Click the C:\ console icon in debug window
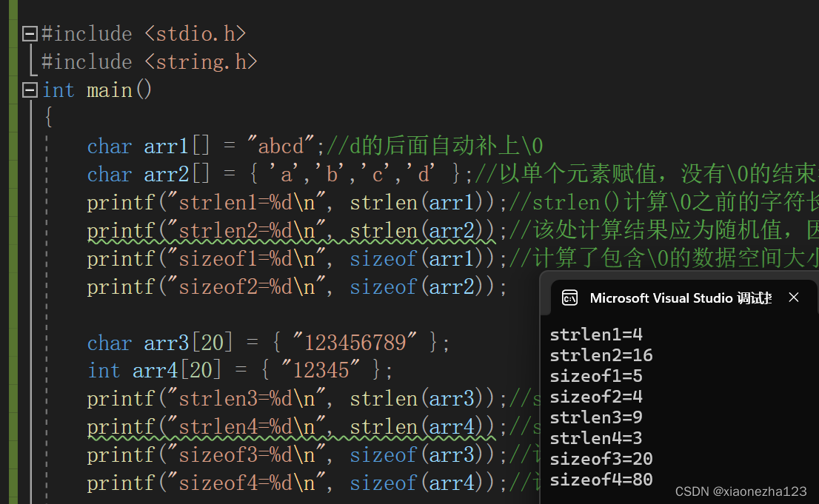Screen dimensions: 819x504 coord(569,298)
